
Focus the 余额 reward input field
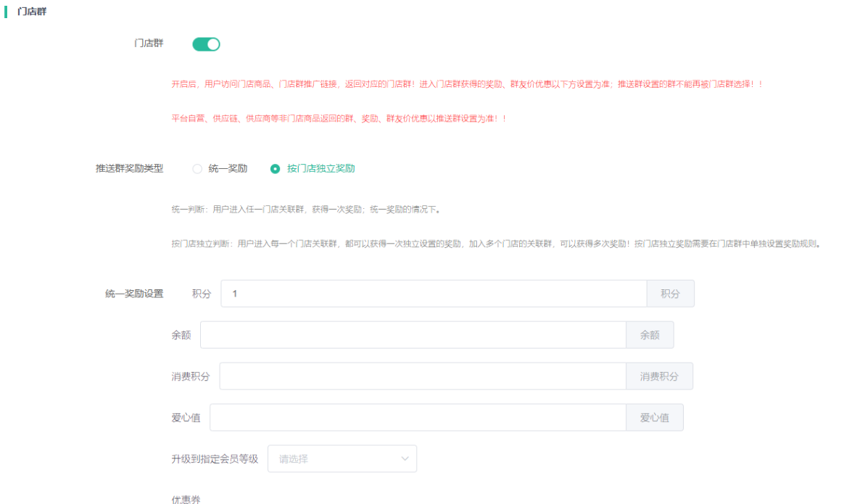[413, 335]
